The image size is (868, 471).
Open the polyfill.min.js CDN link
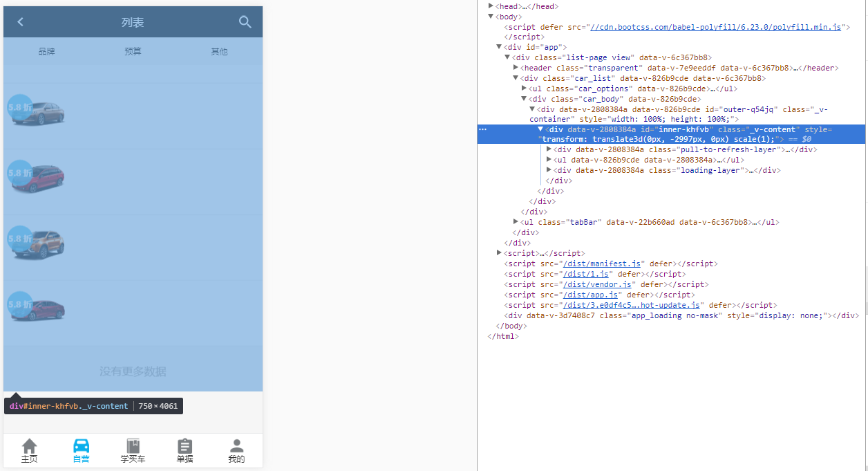pyautogui.click(x=715, y=27)
